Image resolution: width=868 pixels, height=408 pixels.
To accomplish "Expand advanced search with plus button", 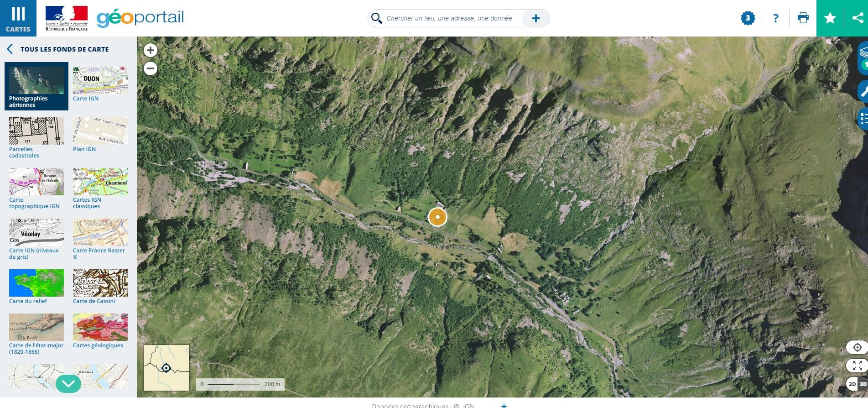I will pyautogui.click(x=535, y=18).
